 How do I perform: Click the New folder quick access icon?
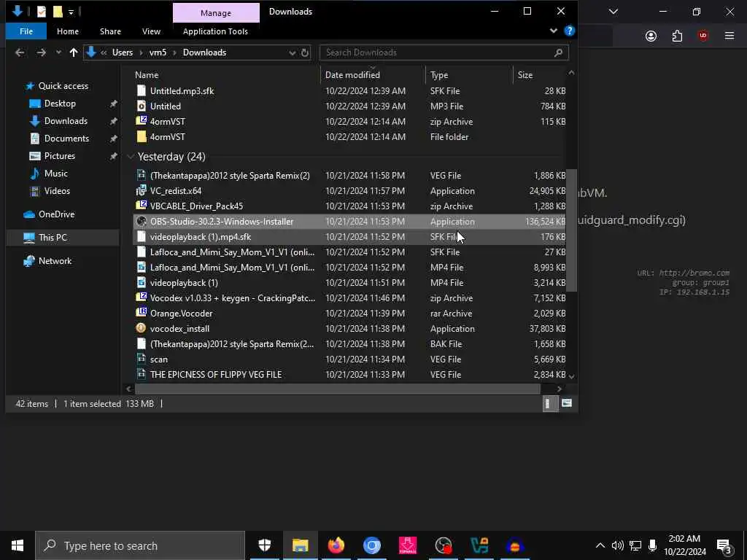click(x=58, y=12)
